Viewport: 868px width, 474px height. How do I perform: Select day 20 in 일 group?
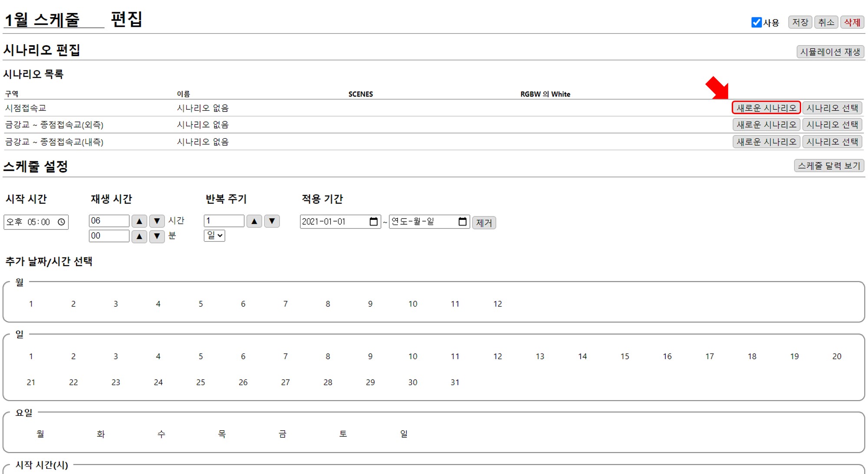click(837, 356)
